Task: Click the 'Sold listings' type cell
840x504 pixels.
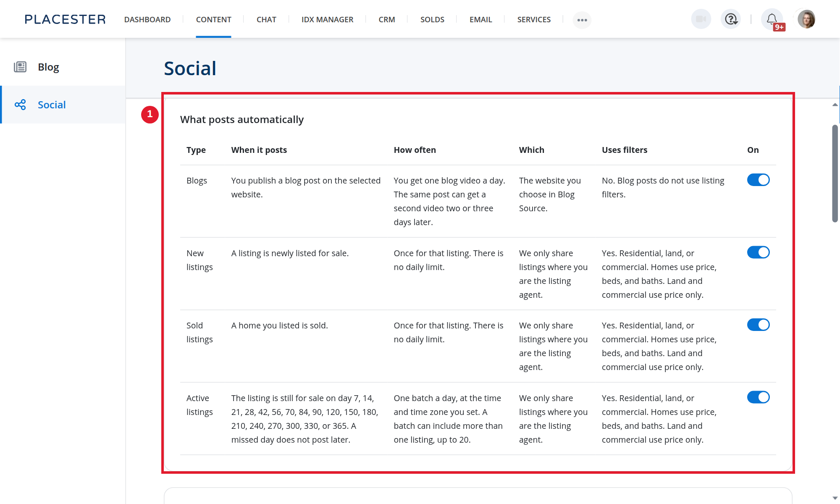Action: (x=199, y=332)
